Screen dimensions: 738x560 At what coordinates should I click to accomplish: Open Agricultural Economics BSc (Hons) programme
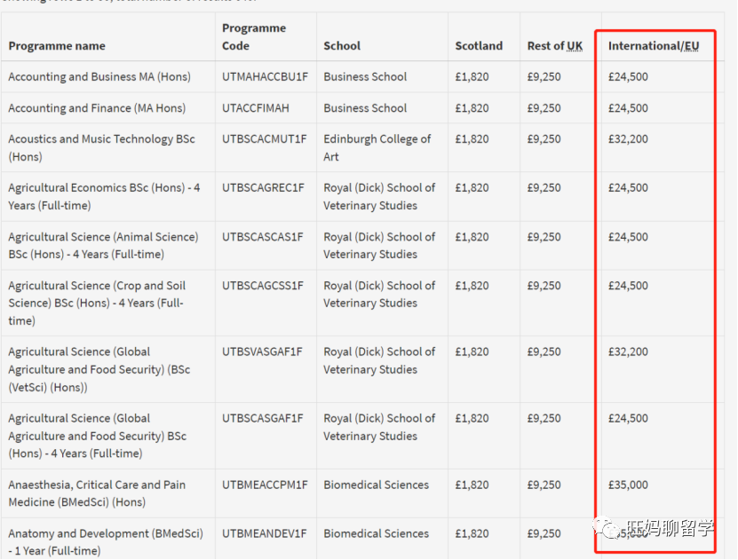104,196
